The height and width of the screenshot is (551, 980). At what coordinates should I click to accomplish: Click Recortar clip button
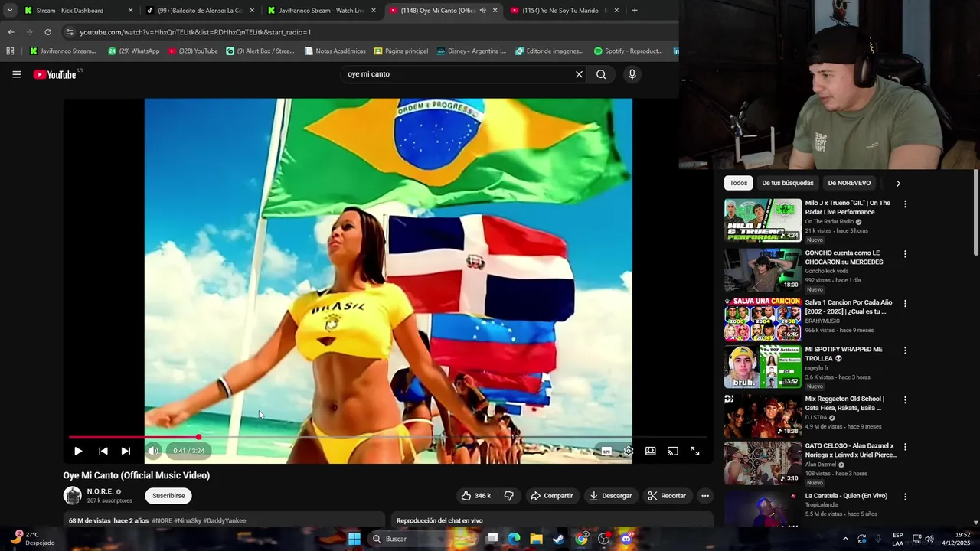667,496
